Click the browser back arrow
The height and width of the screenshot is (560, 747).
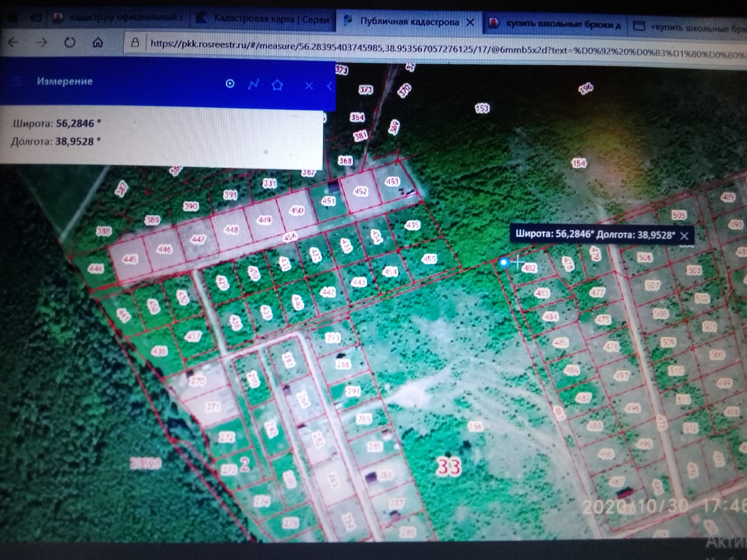click(x=14, y=42)
